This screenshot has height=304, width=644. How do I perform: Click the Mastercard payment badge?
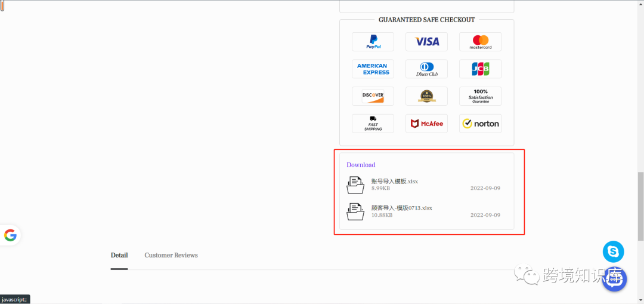point(481,42)
